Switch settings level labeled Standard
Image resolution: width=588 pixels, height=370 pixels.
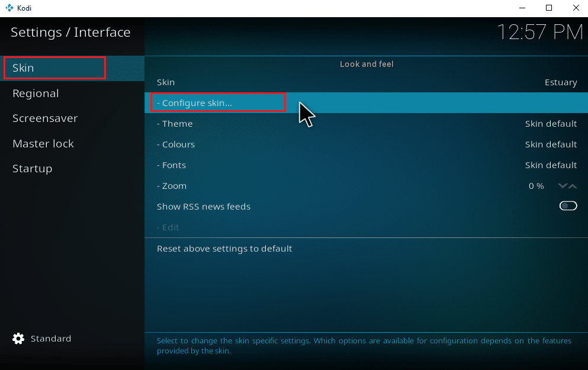(50, 339)
